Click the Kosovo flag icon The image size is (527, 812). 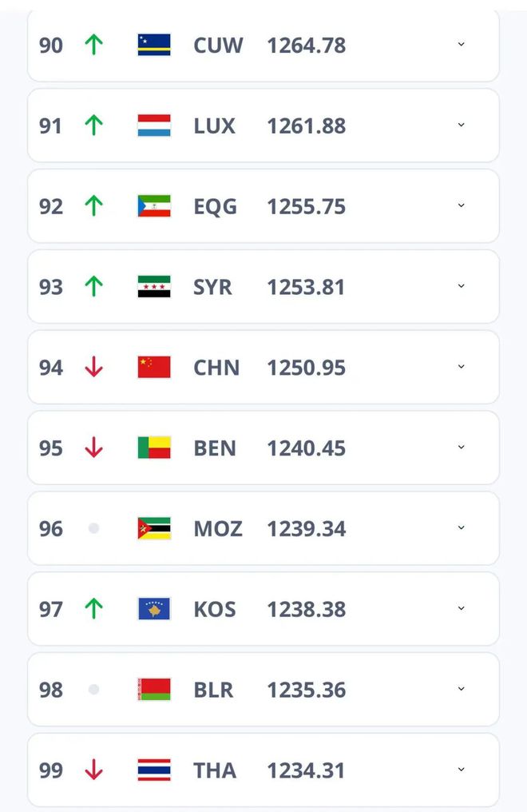point(154,609)
